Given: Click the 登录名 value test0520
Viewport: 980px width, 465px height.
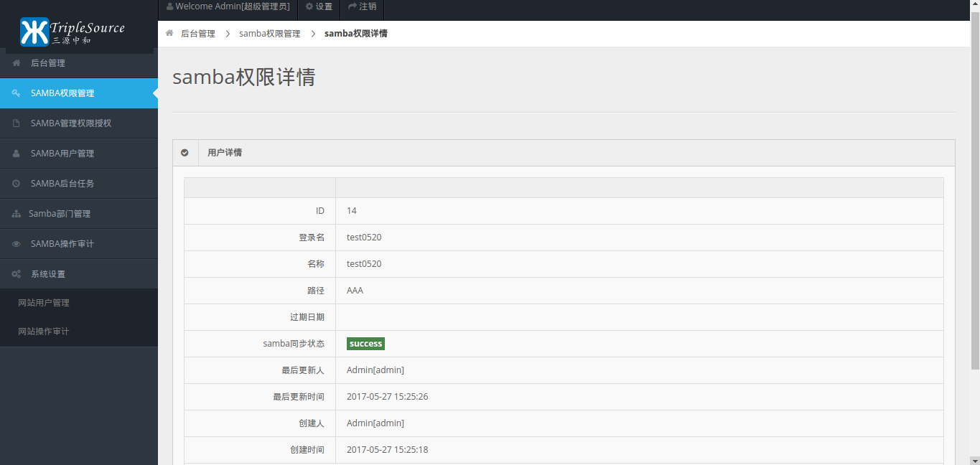Looking at the screenshot, I should [x=364, y=238].
